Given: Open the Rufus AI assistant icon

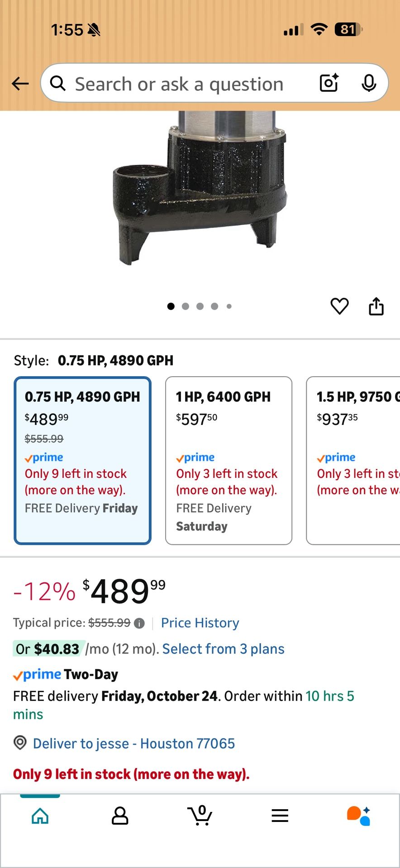Looking at the screenshot, I should 359,816.
